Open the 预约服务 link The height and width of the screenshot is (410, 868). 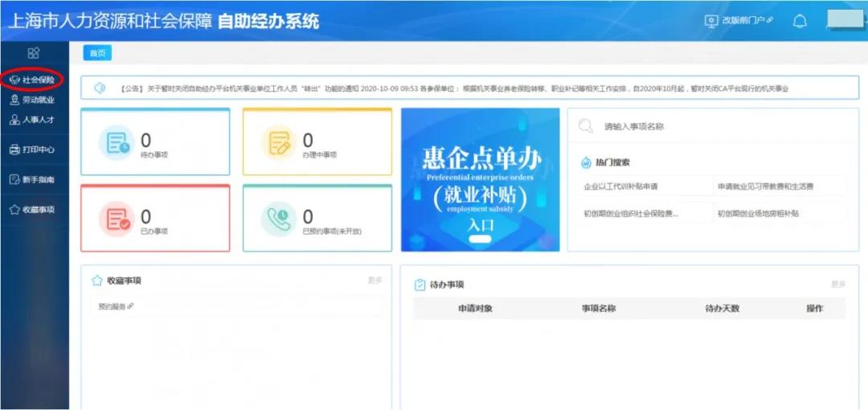click(116, 306)
